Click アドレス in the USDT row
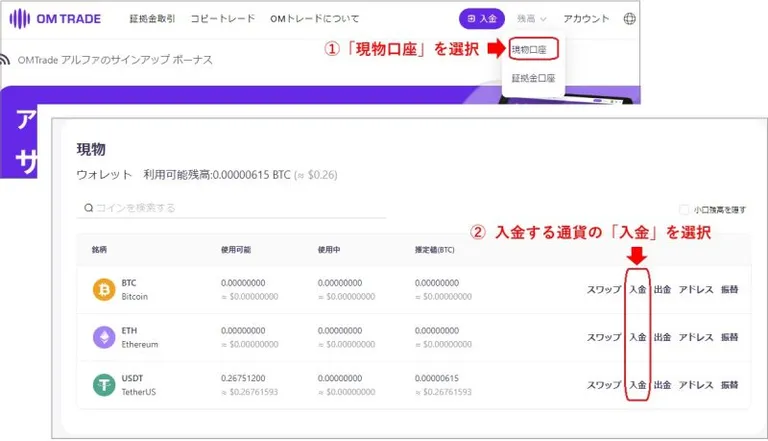The image size is (768, 441). coord(696,385)
